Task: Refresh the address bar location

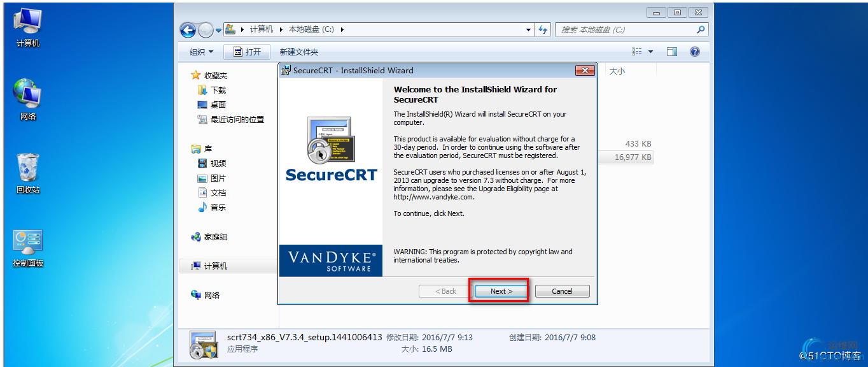Action: [x=543, y=29]
